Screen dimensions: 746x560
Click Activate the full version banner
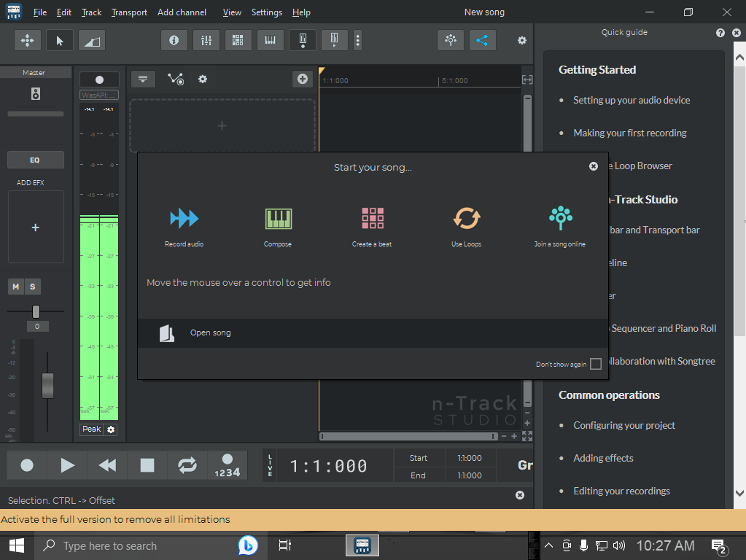373,520
